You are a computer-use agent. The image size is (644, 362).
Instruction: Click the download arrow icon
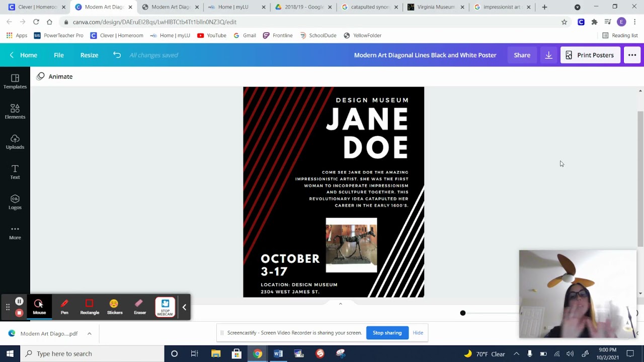(x=548, y=55)
